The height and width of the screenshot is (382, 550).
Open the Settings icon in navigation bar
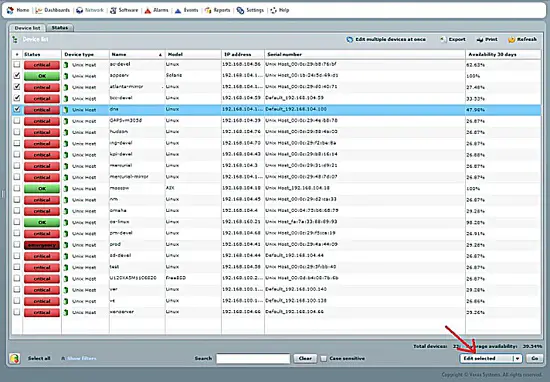coord(240,11)
